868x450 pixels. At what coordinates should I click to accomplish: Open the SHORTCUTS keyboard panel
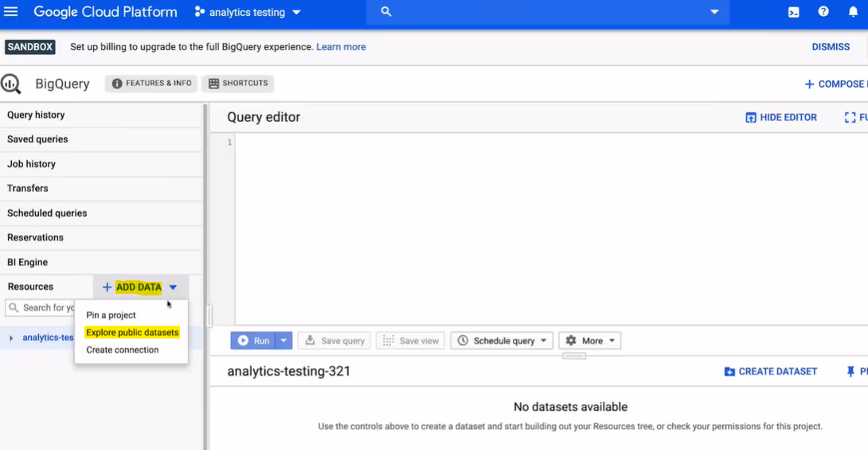(x=238, y=83)
